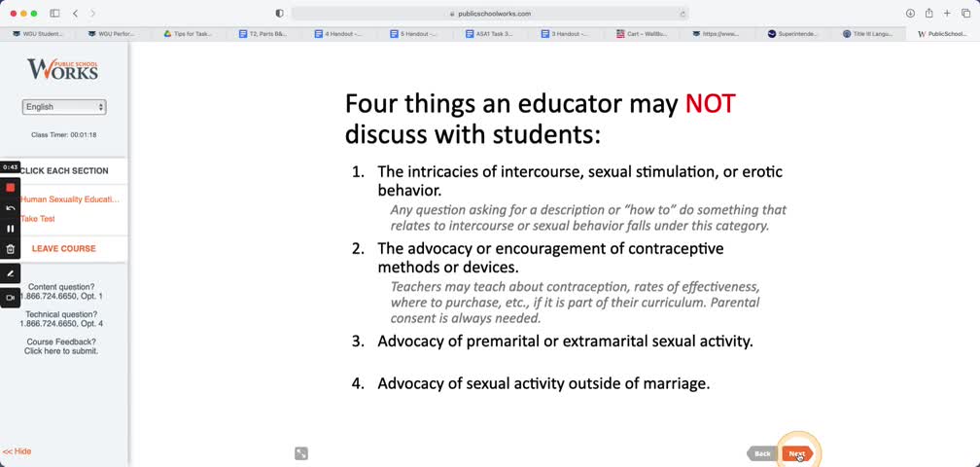Click the 0:43 recording timer
This screenshot has width=980, height=467.
point(10,167)
